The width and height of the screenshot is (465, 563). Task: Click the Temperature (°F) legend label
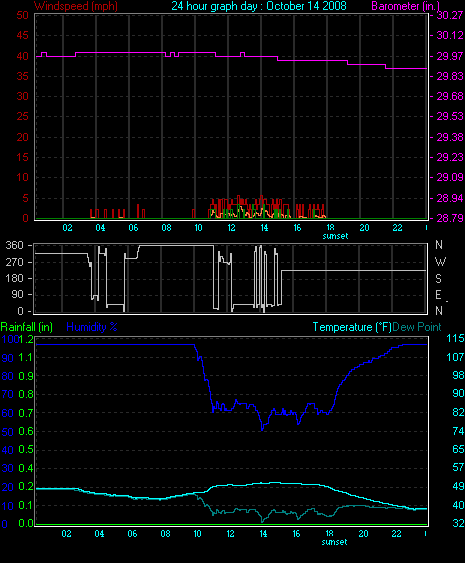[x=352, y=327]
